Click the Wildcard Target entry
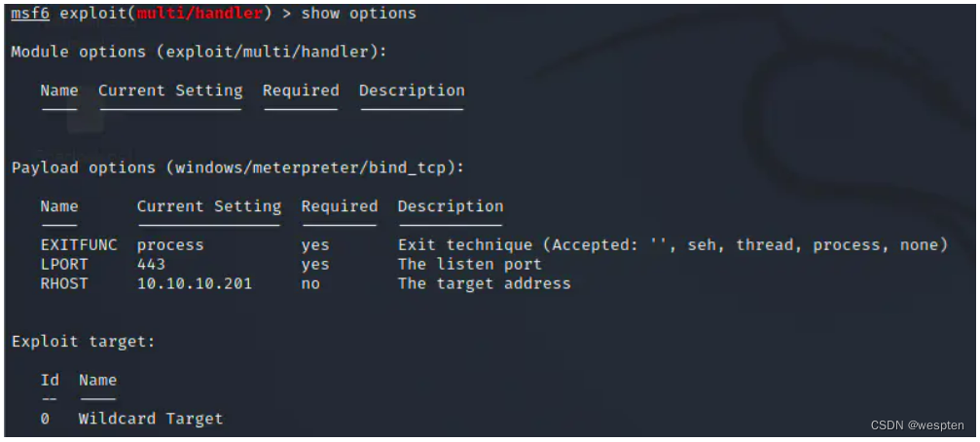The height and width of the screenshot is (442, 980). [151, 419]
